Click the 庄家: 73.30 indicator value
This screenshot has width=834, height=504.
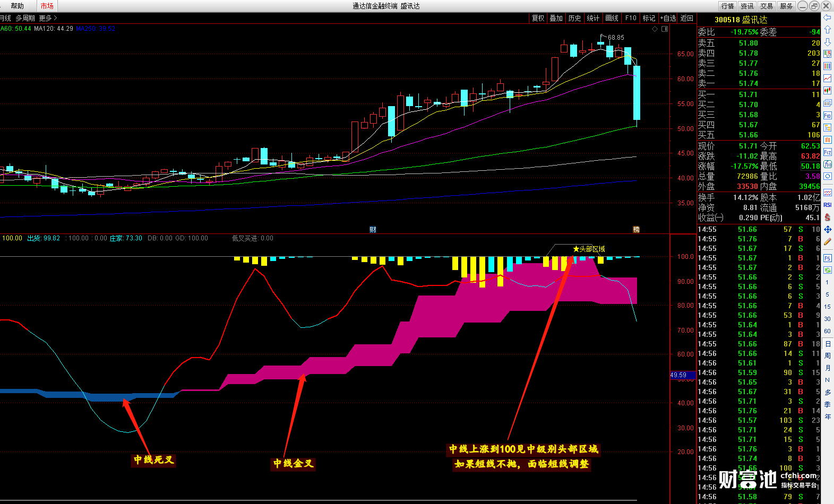click(x=126, y=238)
